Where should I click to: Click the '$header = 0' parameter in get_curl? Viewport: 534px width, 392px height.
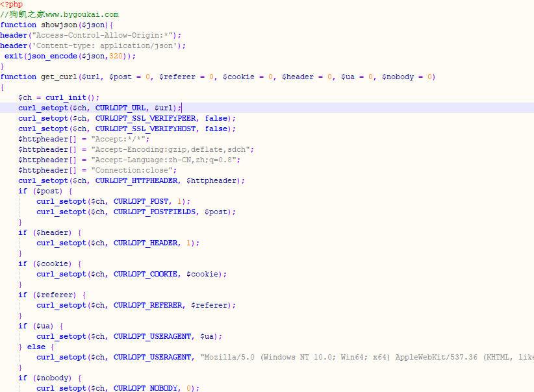(307, 77)
